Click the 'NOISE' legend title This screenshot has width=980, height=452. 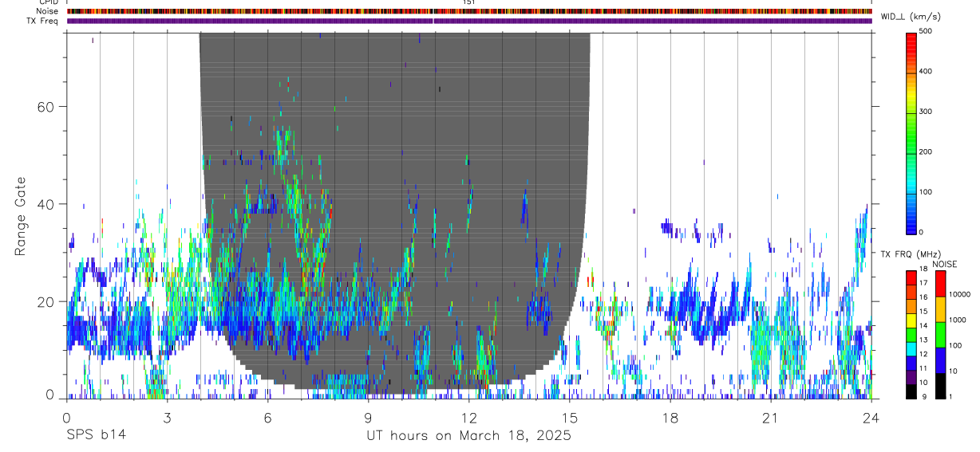pyautogui.click(x=944, y=264)
